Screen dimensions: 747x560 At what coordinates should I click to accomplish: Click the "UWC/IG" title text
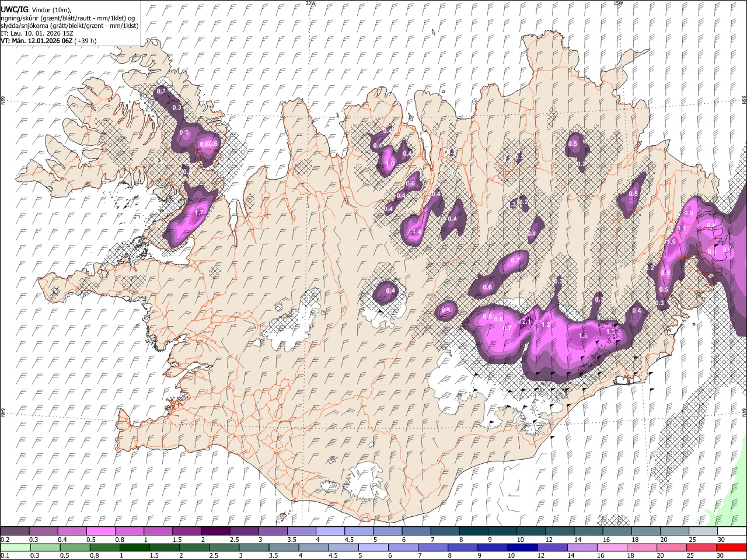14,9
